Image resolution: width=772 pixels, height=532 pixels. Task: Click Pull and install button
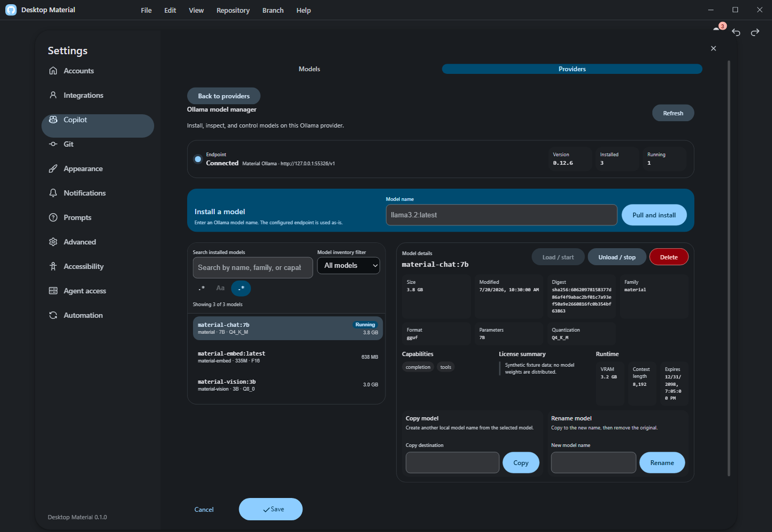click(654, 215)
